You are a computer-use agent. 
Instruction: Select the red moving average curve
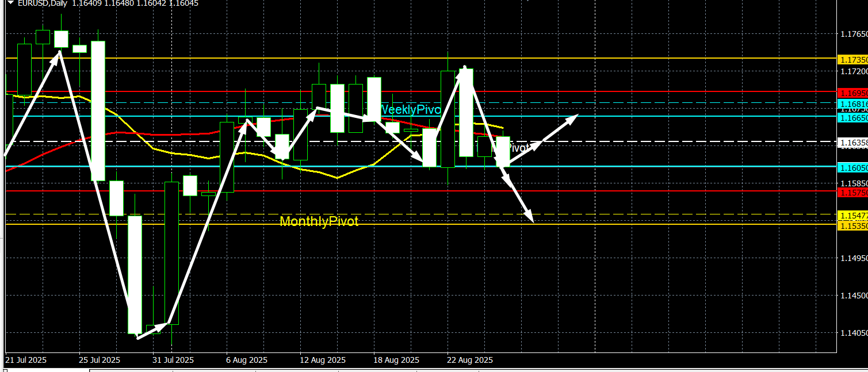[173, 135]
